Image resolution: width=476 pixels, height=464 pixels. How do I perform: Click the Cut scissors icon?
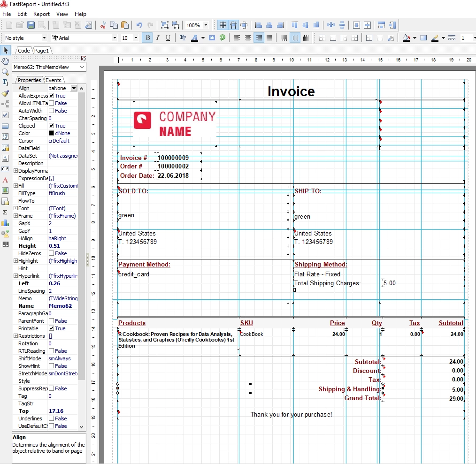(103, 25)
